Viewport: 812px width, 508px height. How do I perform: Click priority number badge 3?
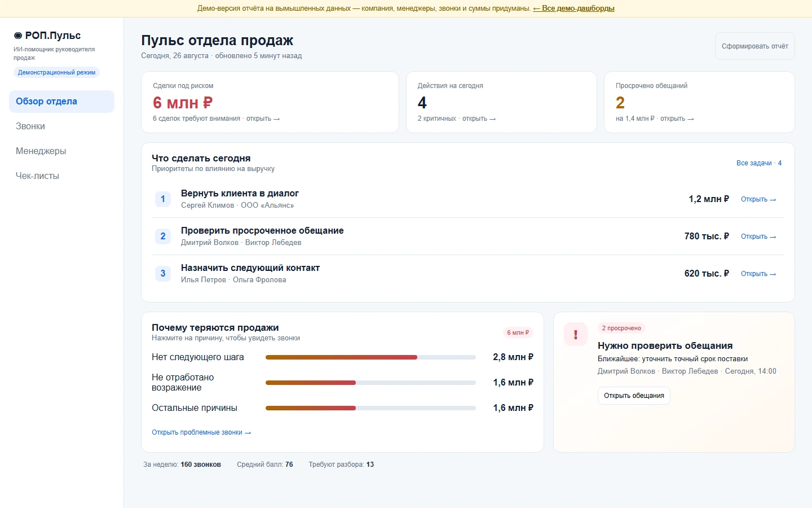(163, 274)
